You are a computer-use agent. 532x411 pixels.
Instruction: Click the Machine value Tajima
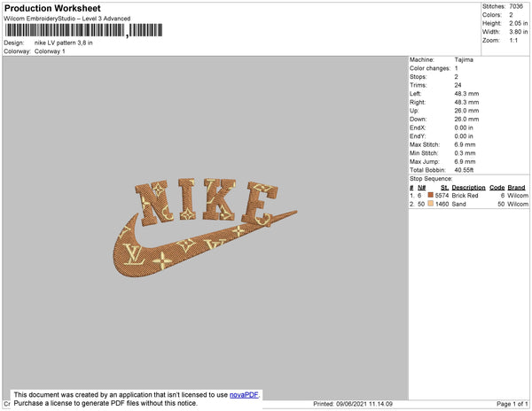(x=464, y=59)
